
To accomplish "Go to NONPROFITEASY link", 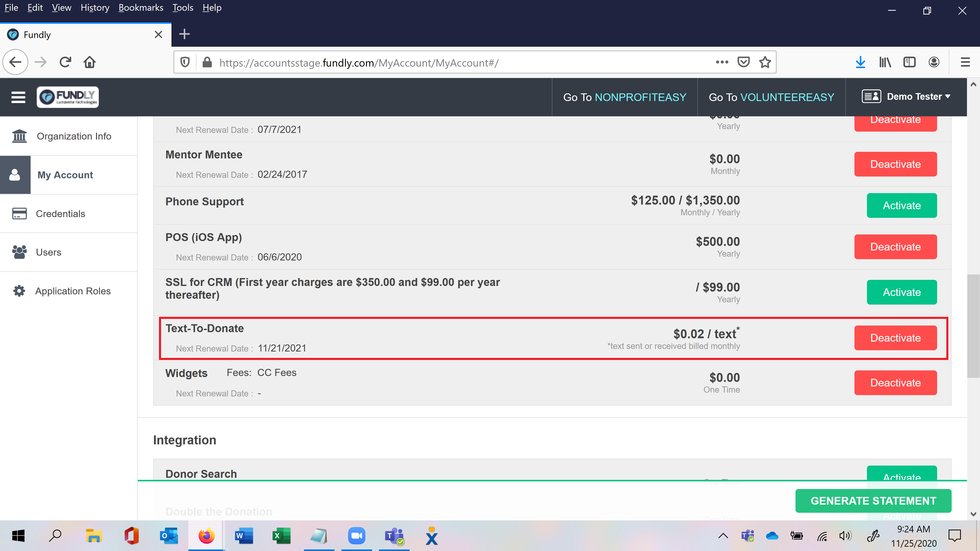I will pyautogui.click(x=625, y=97).
